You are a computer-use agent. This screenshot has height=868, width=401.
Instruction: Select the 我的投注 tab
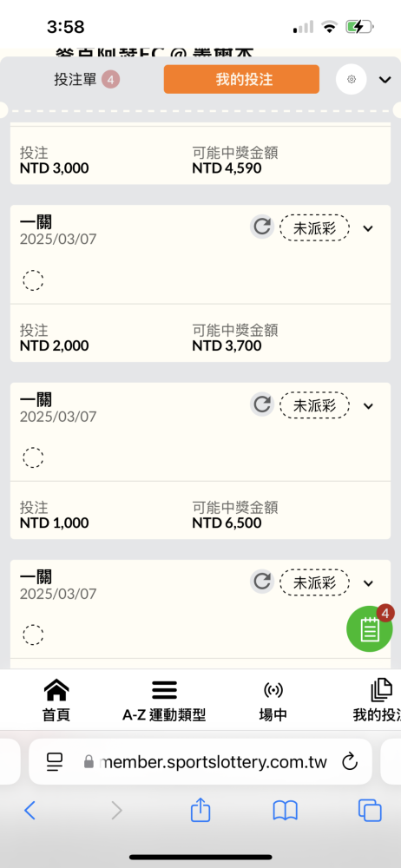pyautogui.click(x=241, y=79)
